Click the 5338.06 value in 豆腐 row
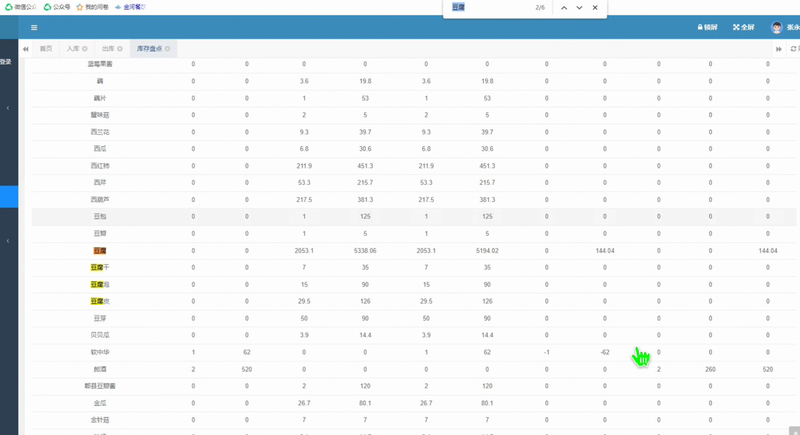Screen dimensions: 800x435 pyautogui.click(x=365, y=251)
